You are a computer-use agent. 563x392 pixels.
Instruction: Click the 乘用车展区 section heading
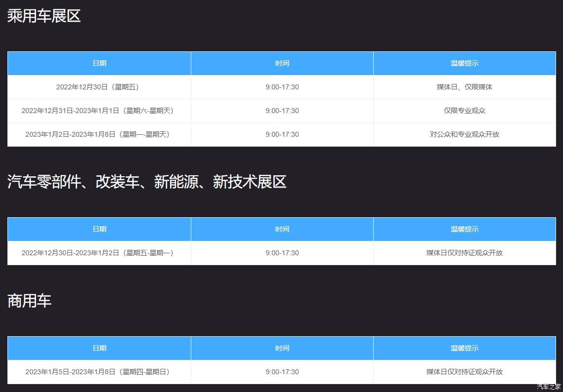[44, 16]
